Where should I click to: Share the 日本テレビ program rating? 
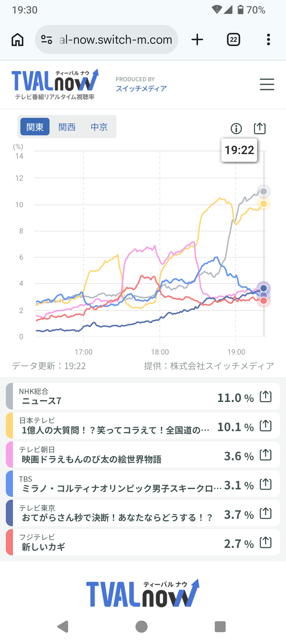coord(266,426)
